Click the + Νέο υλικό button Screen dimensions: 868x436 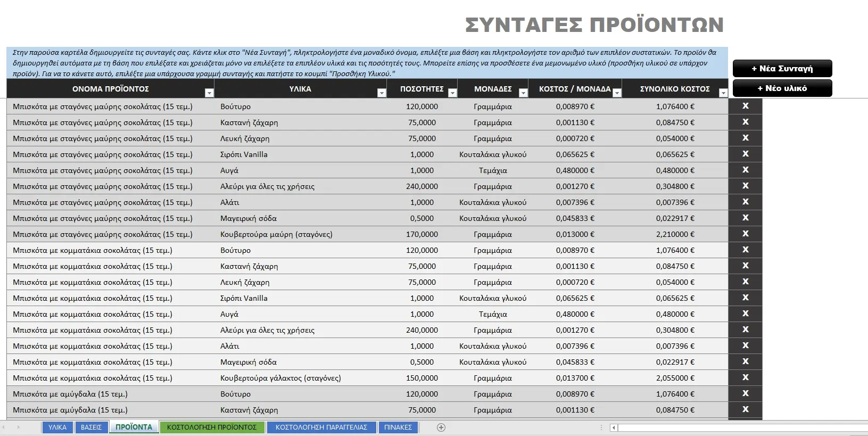782,88
